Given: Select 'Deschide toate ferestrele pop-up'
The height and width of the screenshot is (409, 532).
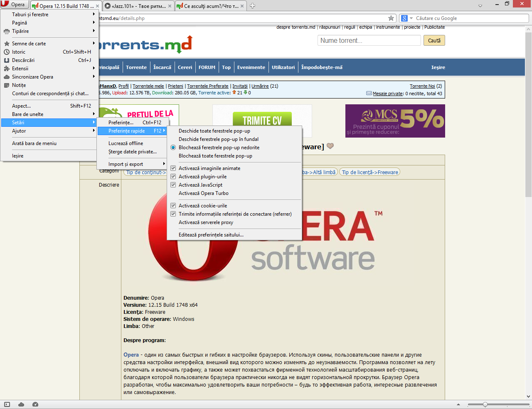Looking at the screenshot, I should click(234, 131).
